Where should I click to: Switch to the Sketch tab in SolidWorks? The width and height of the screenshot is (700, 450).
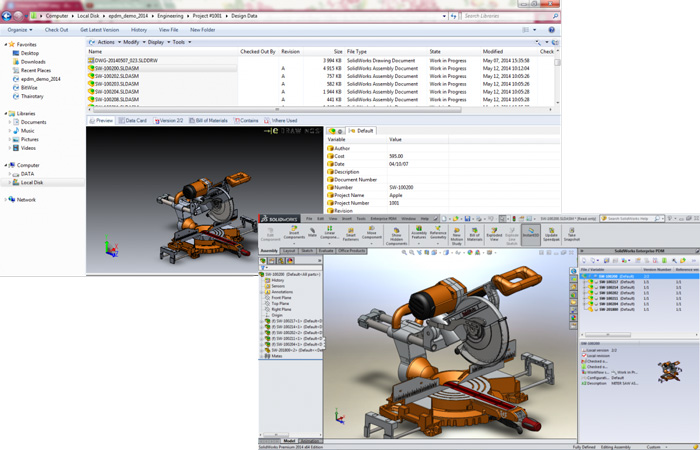point(307,251)
